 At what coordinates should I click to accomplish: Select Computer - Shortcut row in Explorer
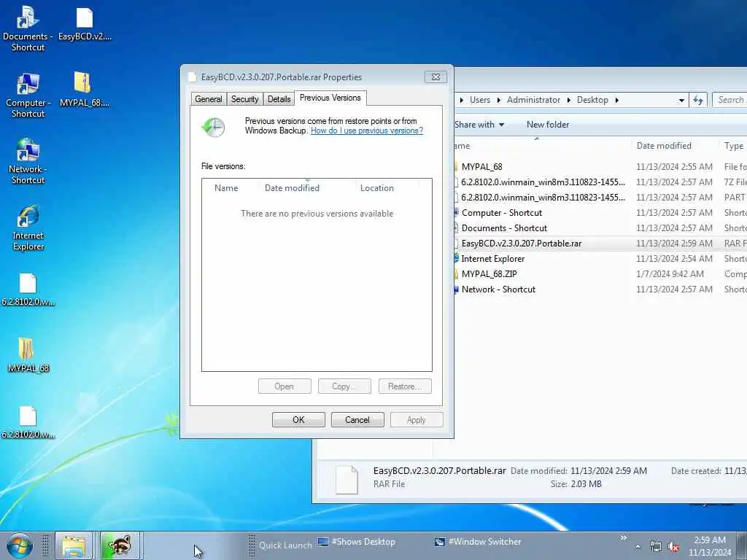pyautogui.click(x=600, y=212)
